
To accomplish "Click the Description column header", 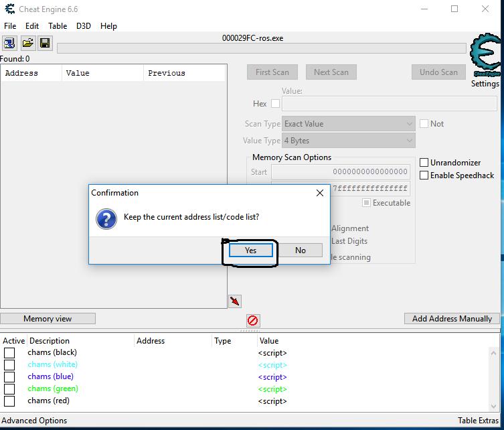I will [x=80, y=341].
